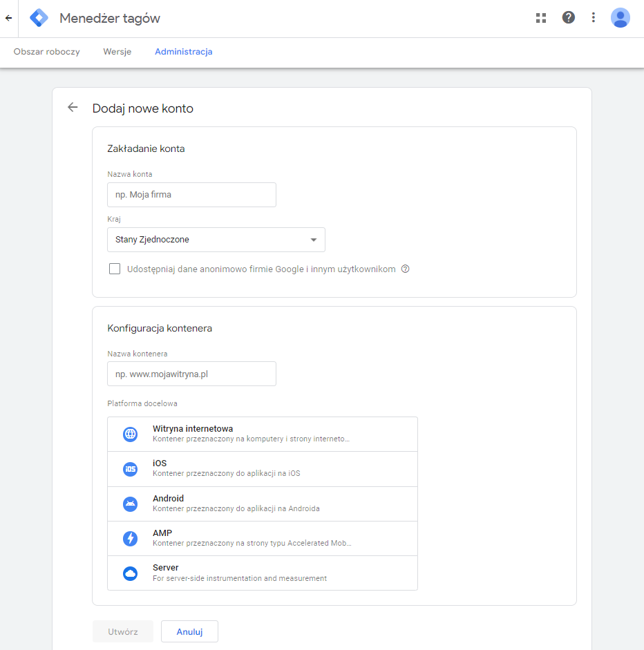Select the 'Server' platform option label
This screenshot has width=644, height=650.
pos(165,568)
